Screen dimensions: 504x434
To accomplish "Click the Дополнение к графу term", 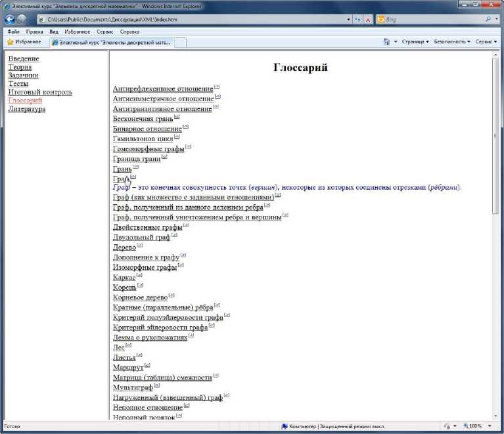I will tap(146, 257).
